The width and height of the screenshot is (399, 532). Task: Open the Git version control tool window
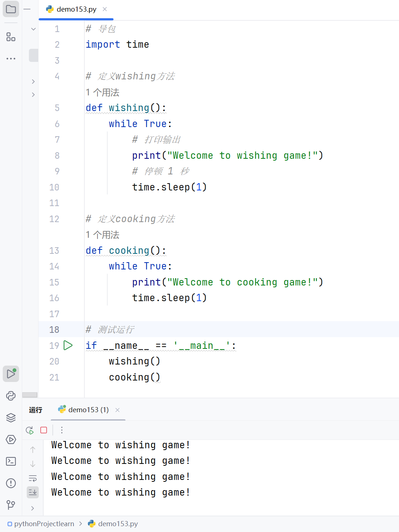tap(11, 505)
